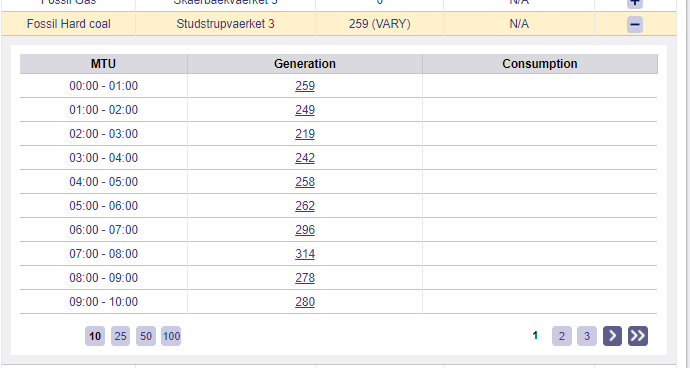Select the 05:00 - 06:00 time cell

coord(103,206)
